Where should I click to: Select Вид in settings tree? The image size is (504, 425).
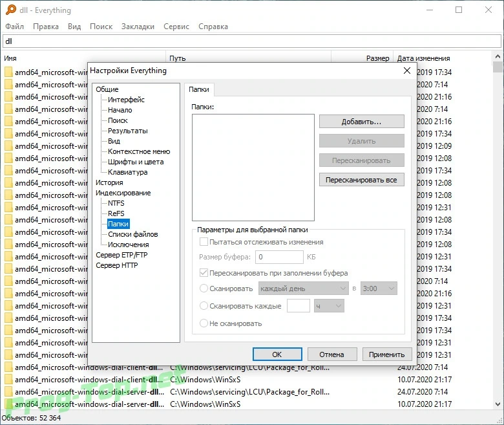click(114, 141)
